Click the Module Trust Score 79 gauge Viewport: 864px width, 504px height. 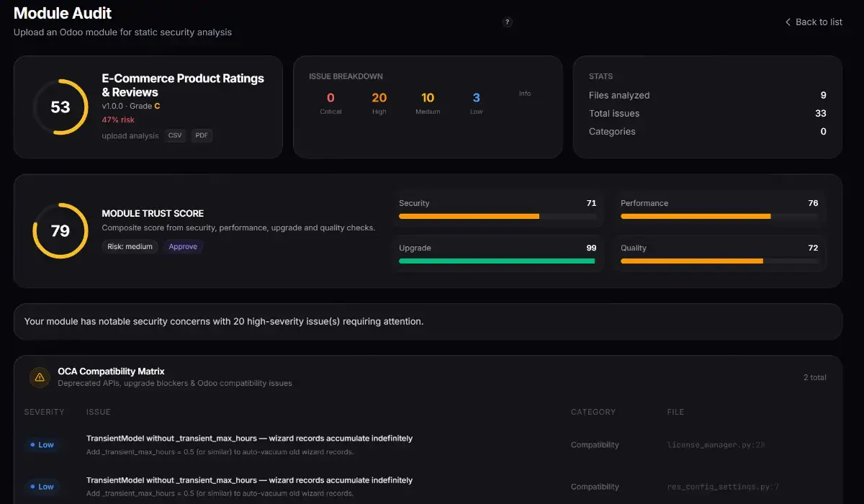point(60,231)
